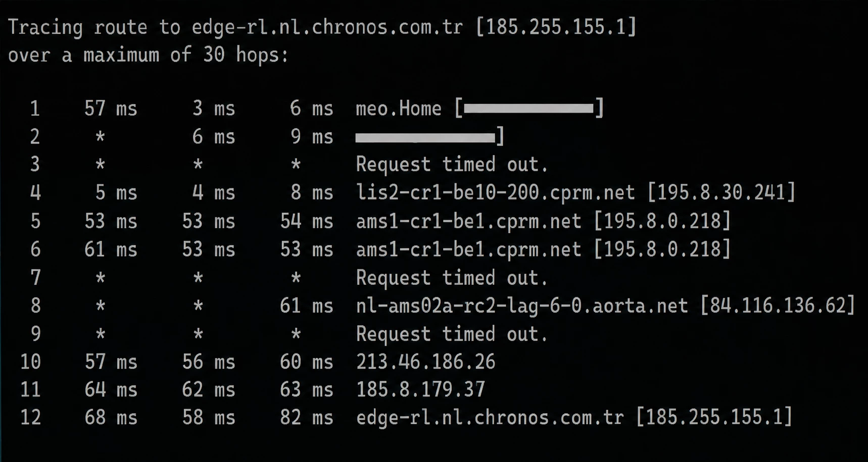
Task: Click 'Request timed out.' on hop 7
Action: [x=452, y=278]
